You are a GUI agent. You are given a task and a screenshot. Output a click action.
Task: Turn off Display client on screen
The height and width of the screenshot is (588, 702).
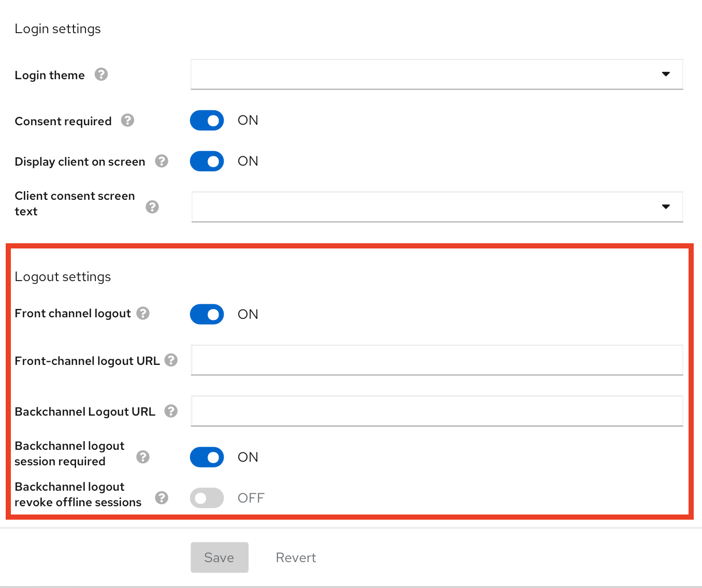(x=207, y=161)
